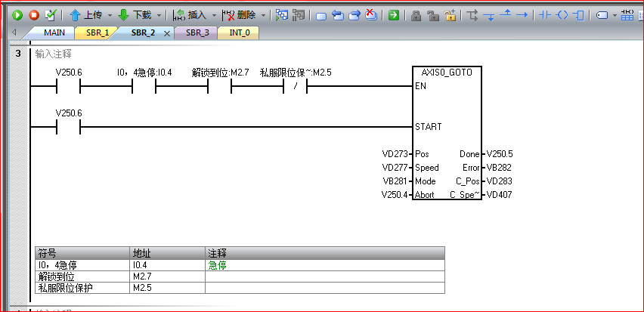Click the 上传 upload button

tap(87, 15)
